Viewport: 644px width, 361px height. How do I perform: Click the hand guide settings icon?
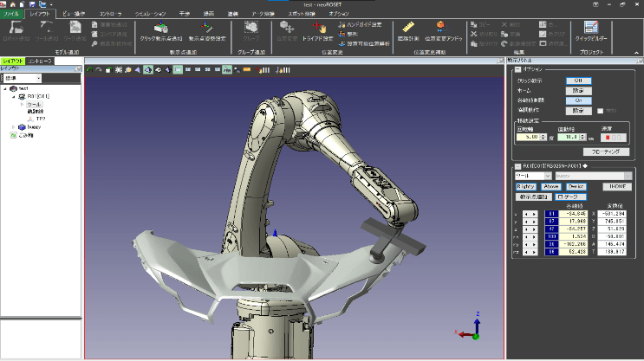[340, 24]
